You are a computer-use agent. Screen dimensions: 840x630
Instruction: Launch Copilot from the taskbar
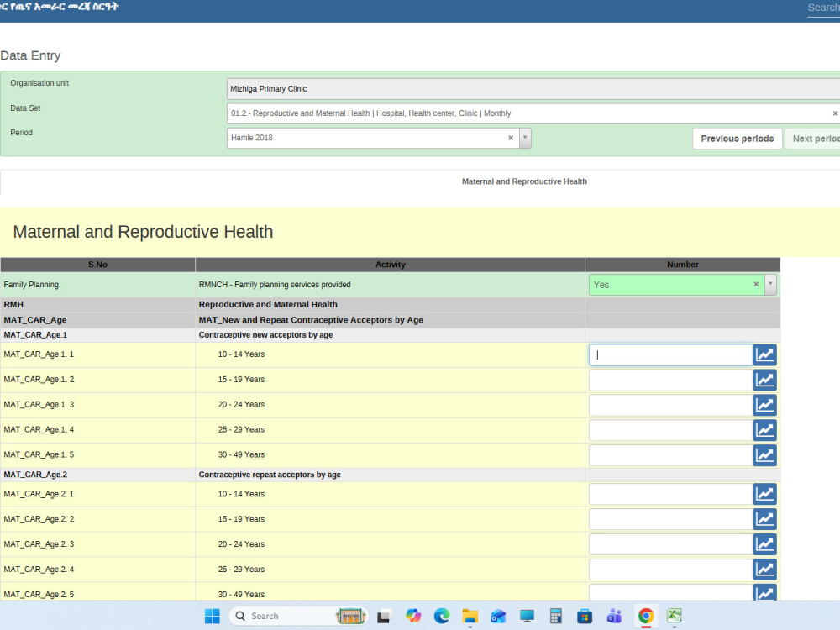pos(413,616)
